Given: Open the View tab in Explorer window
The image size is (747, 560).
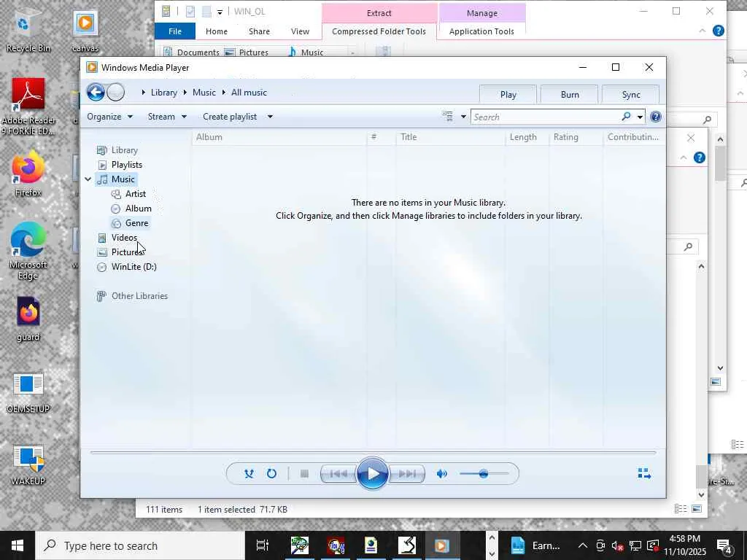Looking at the screenshot, I should [x=300, y=31].
